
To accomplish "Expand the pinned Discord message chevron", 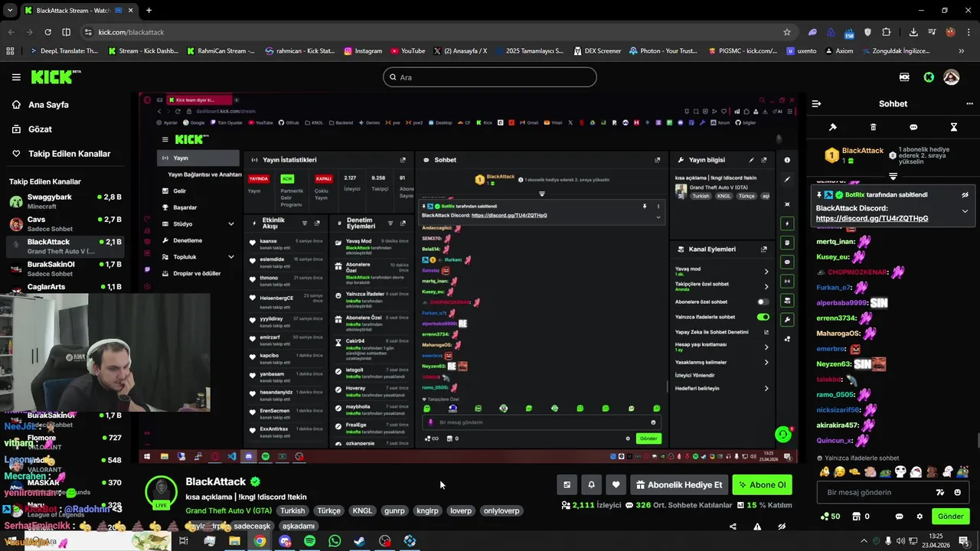I will (x=965, y=211).
